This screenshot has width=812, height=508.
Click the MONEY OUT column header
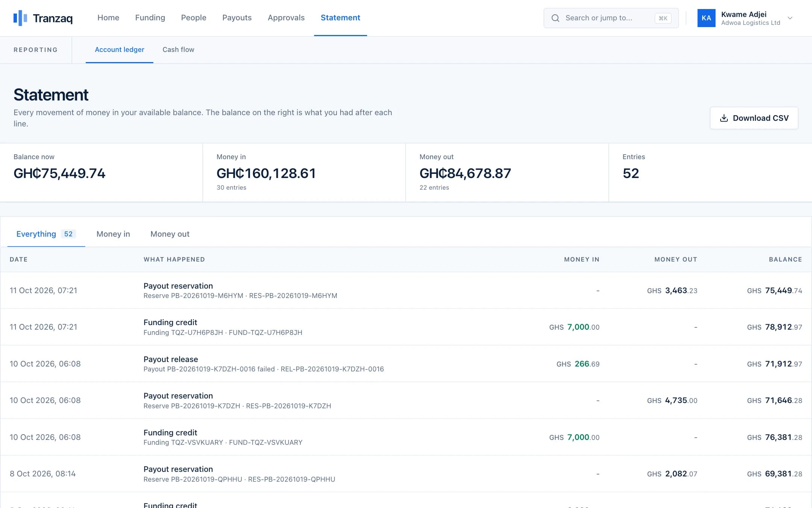tap(676, 259)
